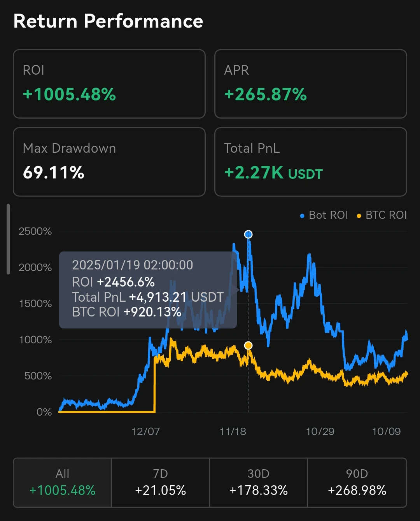This screenshot has width=420, height=521.
Task: Select the All time range tab
Action: coord(63,483)
